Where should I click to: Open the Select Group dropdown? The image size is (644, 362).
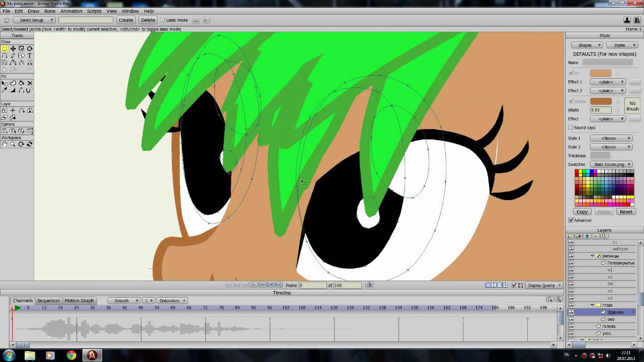coord(34,20)
